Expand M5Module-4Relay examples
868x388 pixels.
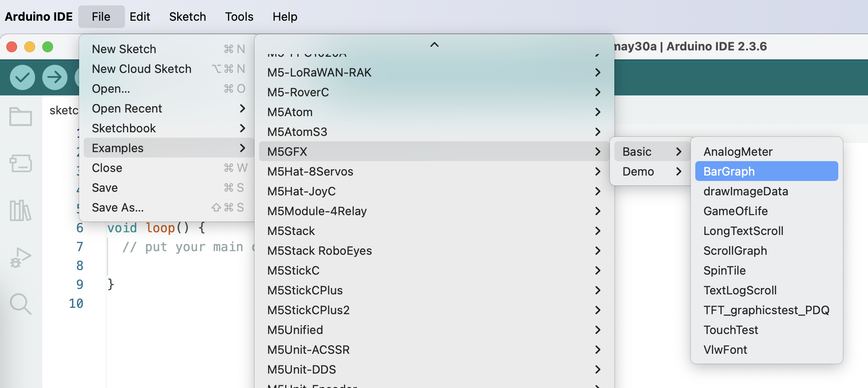click(x=434, y=211)
